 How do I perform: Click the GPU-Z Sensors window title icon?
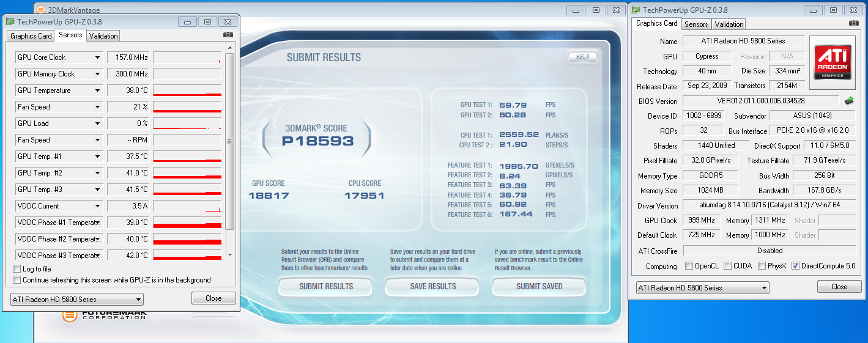(10, 21)
